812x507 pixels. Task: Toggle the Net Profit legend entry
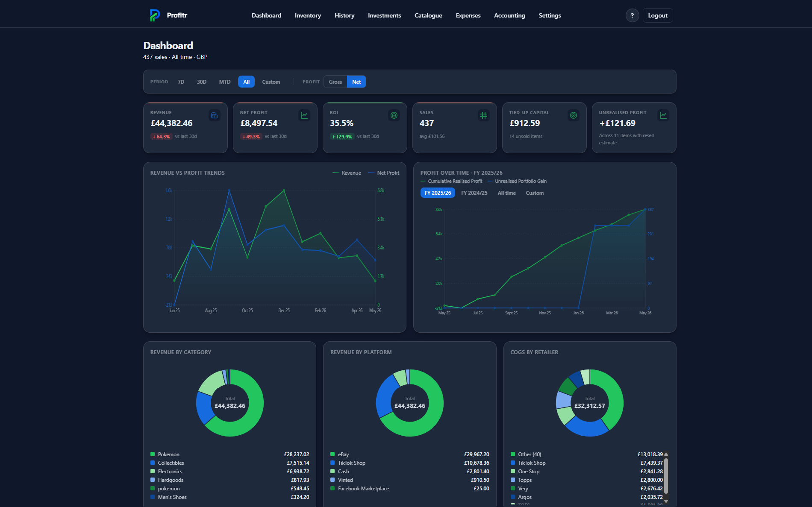[383, 173]
